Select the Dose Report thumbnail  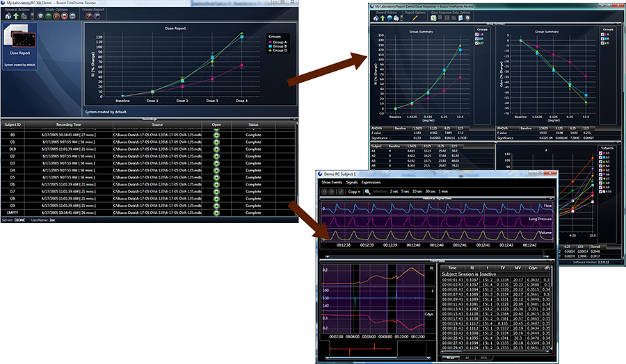20,46
